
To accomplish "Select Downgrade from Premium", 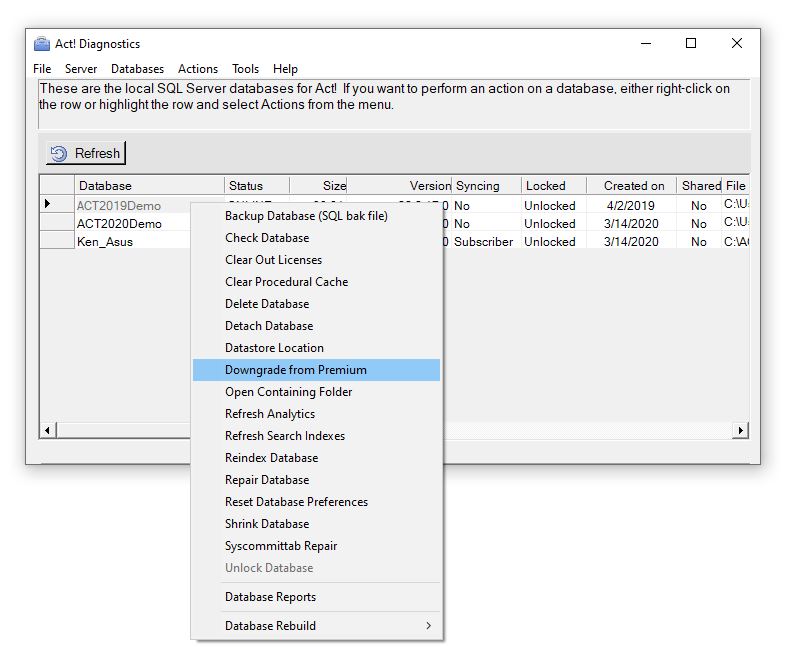I will (x=316, y=370).
